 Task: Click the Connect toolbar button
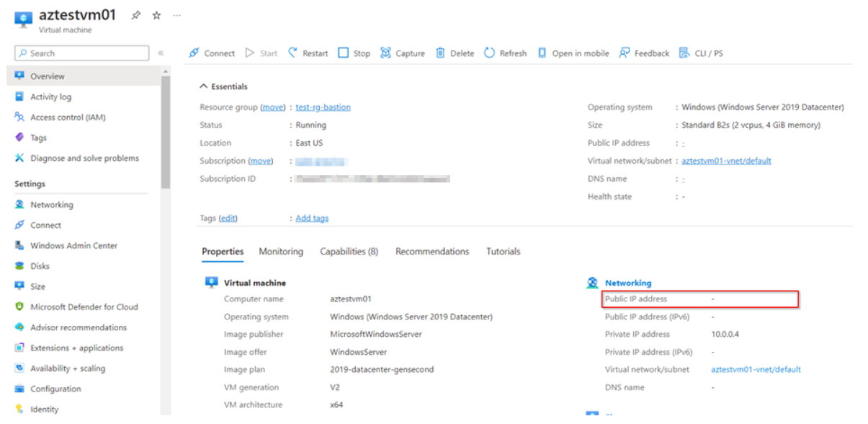click(212, 53)
